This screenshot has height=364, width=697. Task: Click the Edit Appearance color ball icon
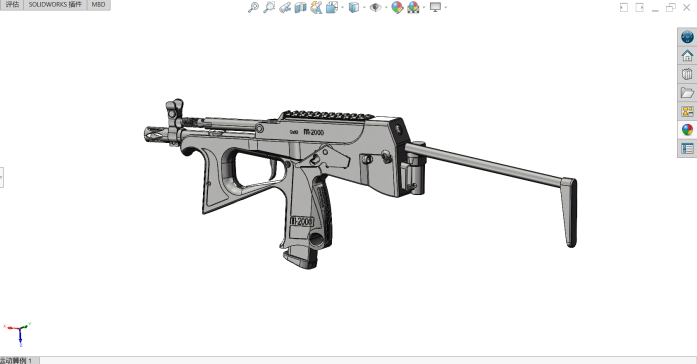(x=397, y=7)
